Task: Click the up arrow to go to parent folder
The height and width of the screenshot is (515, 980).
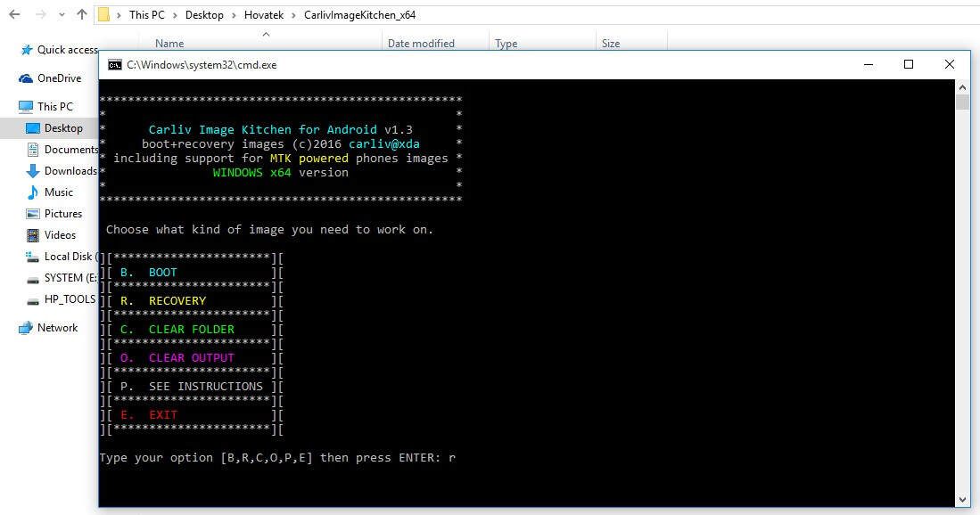Action: [80, 14]
